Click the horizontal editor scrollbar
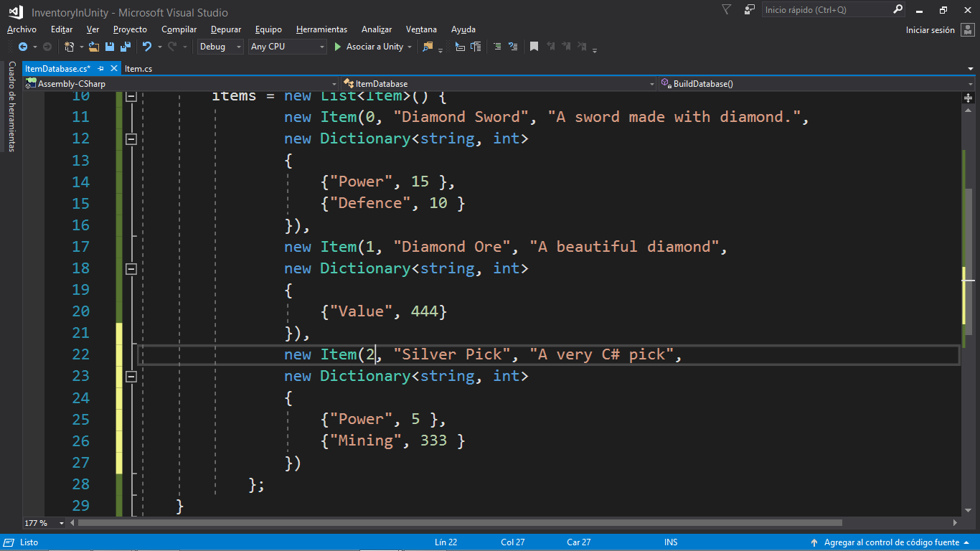 point(513,523)
